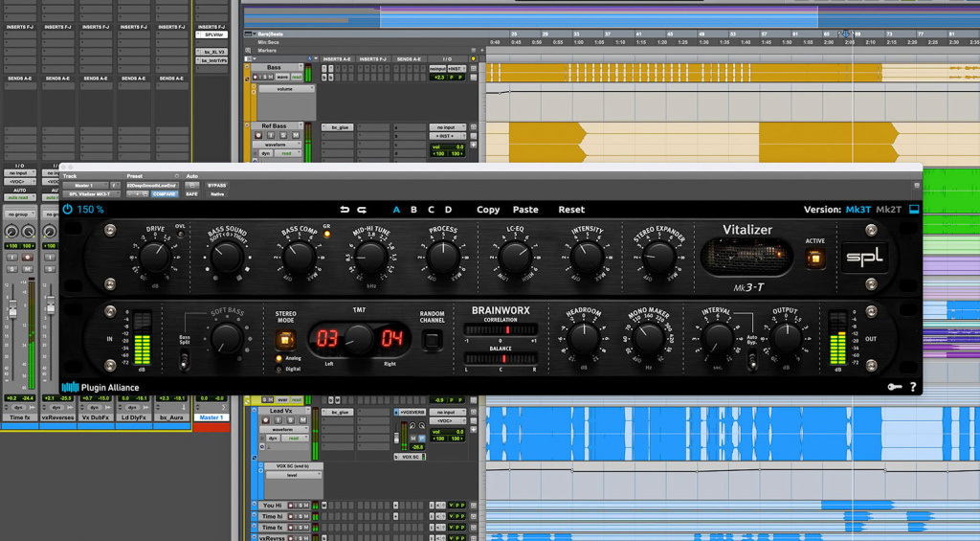Image resolution: width=980 pixels, height=541 pixels.
Task: Mute the Lead Vx track
Action: [x=303, y=420]
